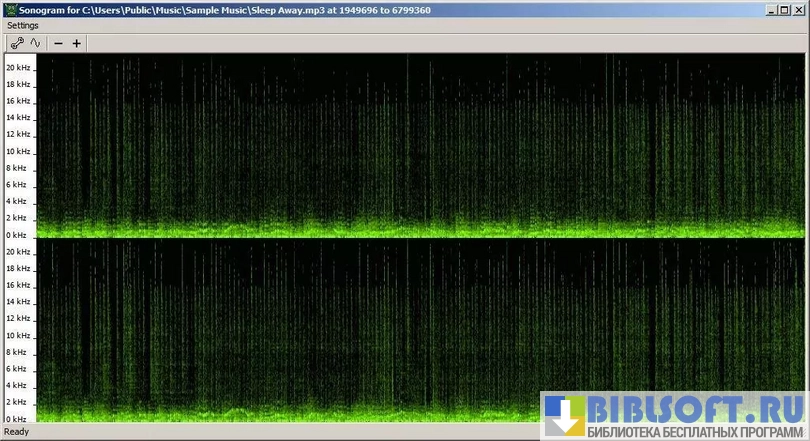810x441 pixels.
Task: Click the 16 kHz label on lower channel
Action: 19,286
